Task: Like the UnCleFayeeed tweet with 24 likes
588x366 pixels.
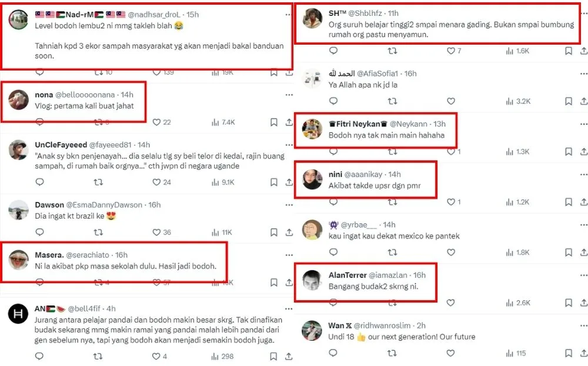Action: pyautogui.click(x=156, y=182)
